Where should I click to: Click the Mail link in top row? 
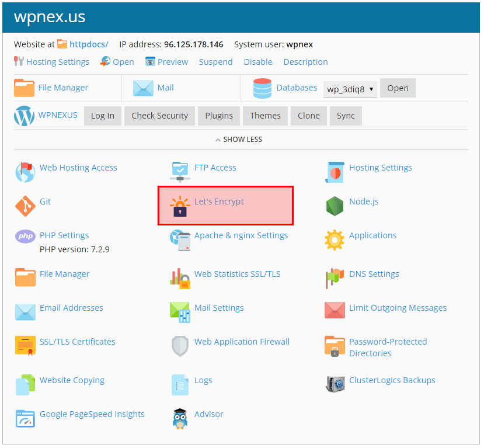click(x=166, y=88)
